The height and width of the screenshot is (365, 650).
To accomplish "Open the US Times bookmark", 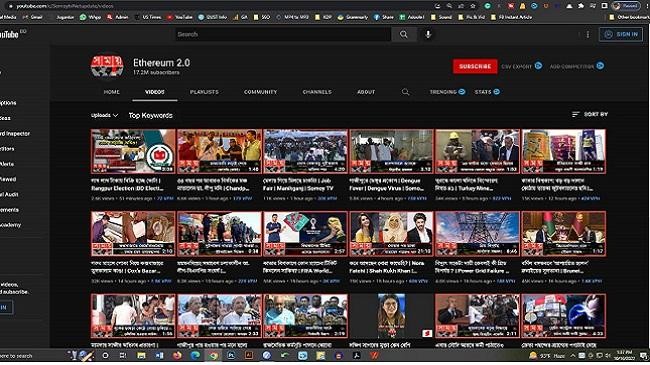I will [x=148, y=17].
